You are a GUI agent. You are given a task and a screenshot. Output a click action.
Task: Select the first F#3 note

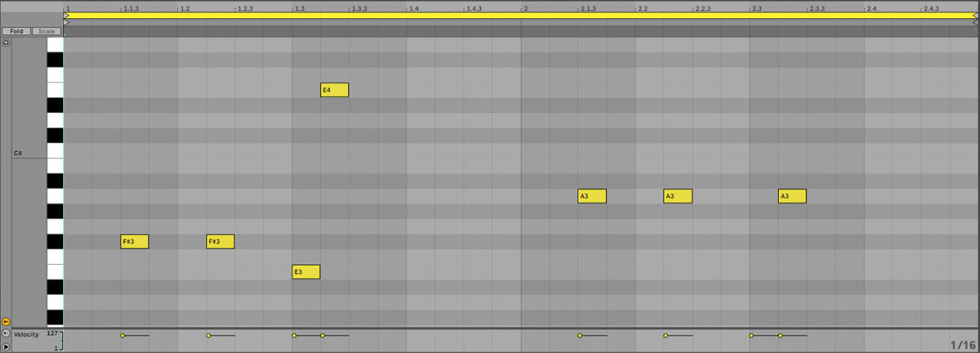[x=134, y=242]
